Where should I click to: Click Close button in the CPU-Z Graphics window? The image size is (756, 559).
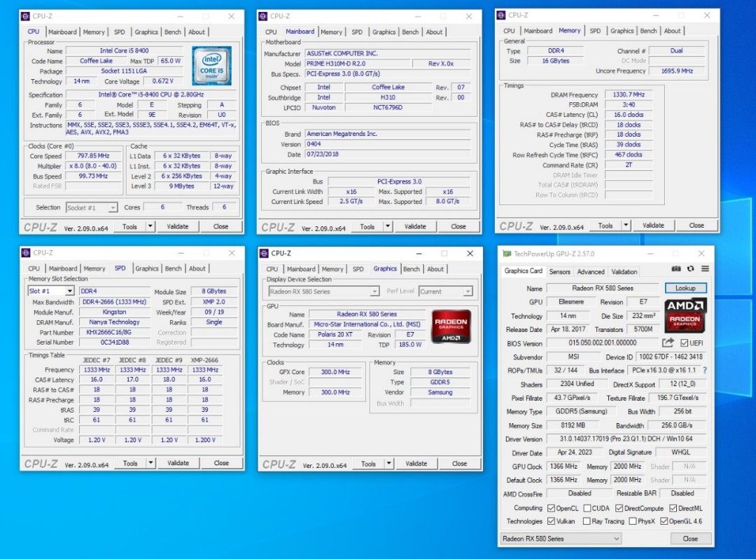pos(459,464)
